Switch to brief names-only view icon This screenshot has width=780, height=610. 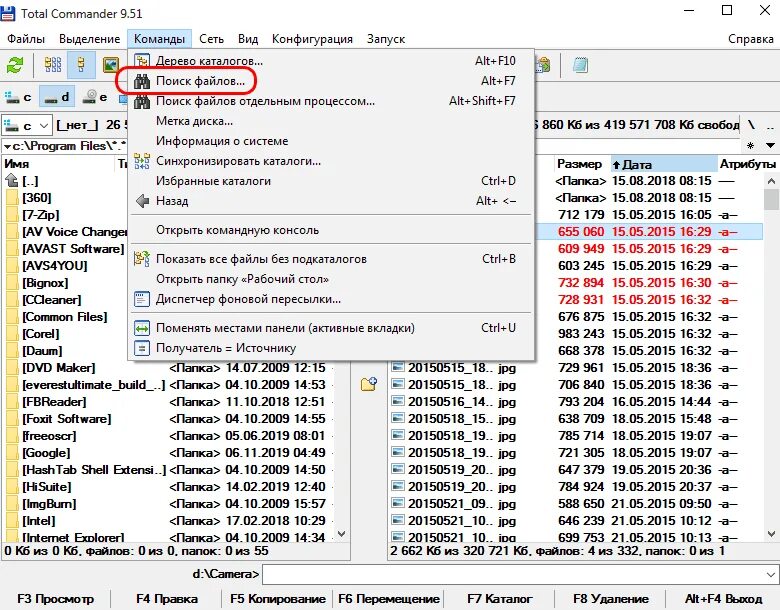pos(53,65)
